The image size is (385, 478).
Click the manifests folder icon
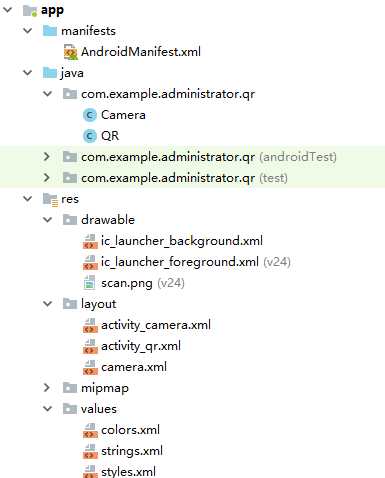coord(50,31)
